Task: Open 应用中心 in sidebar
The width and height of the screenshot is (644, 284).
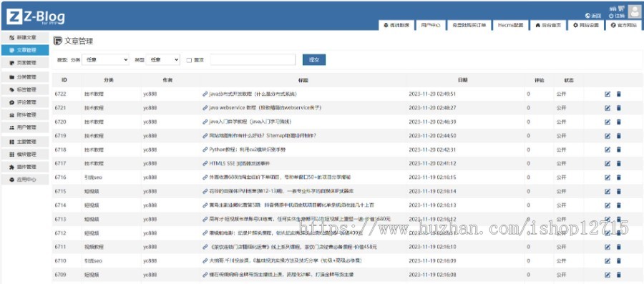Action: [x=24, y=180]
